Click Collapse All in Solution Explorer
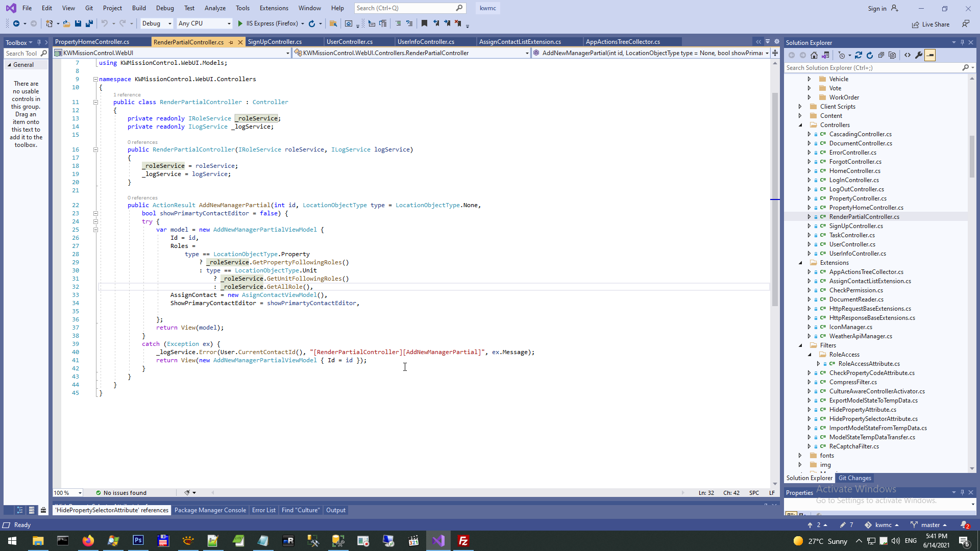This screenshot has width=980, height=551. click(881, 55)
